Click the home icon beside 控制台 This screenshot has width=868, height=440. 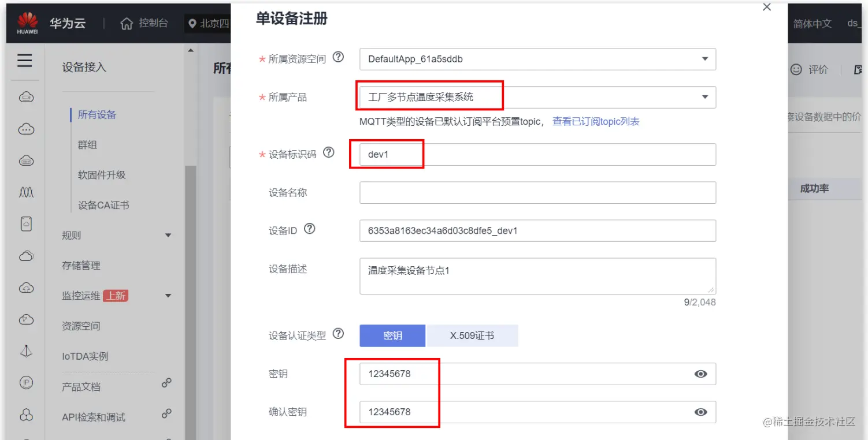(x=127, y=24)
